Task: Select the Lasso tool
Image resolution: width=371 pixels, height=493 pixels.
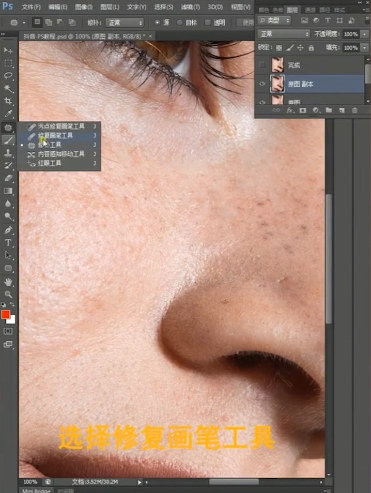Action: (x=8, y=76)
